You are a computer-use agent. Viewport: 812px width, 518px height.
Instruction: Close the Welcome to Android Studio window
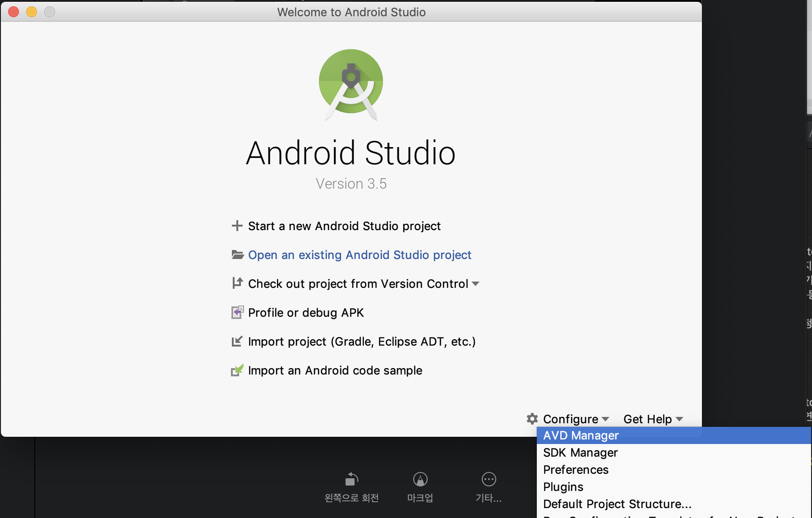pos(14,12)
